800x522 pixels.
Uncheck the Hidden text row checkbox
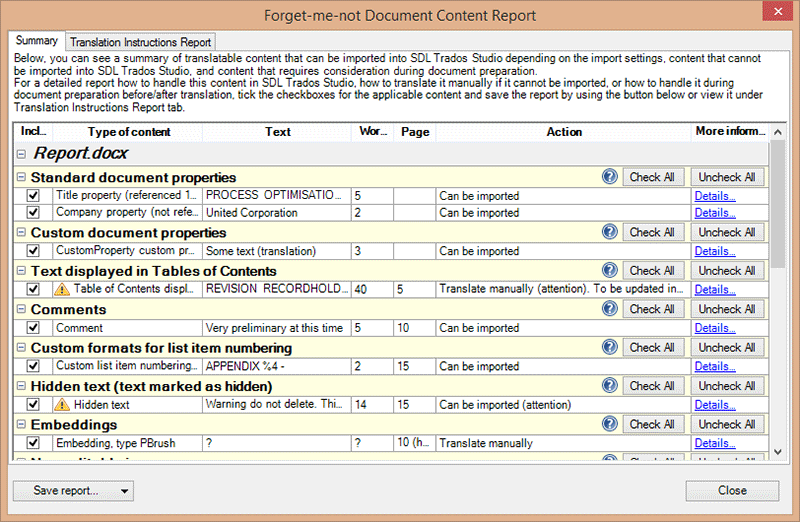click(33, 405)
